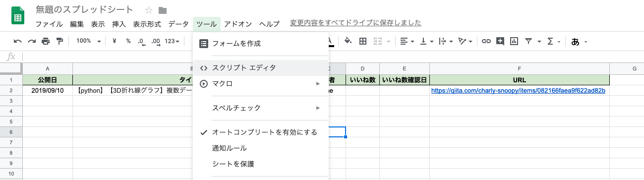
Task: Open the ヘルプ menu
Action: [x=270, y=24]
